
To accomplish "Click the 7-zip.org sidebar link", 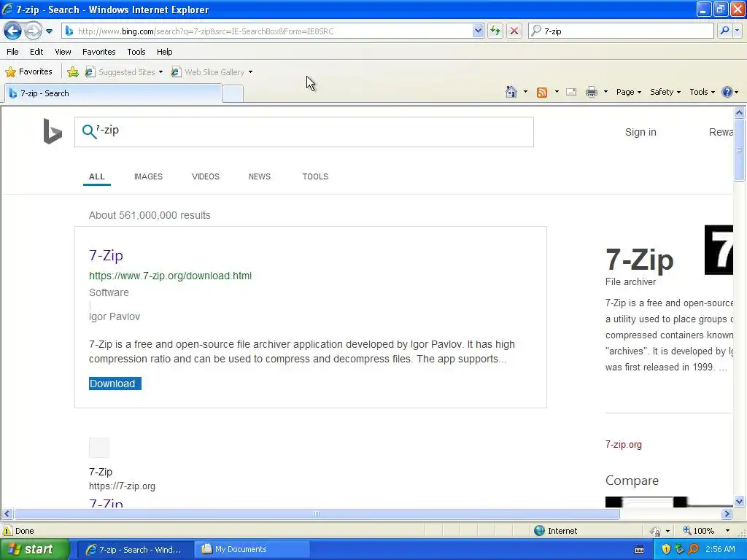I will point(624,444).
